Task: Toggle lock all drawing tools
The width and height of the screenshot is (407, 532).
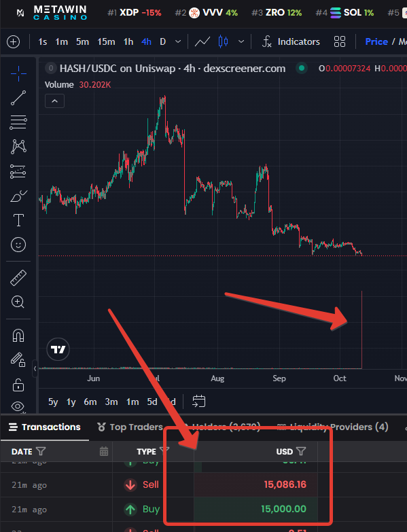Action: point(18,385)
